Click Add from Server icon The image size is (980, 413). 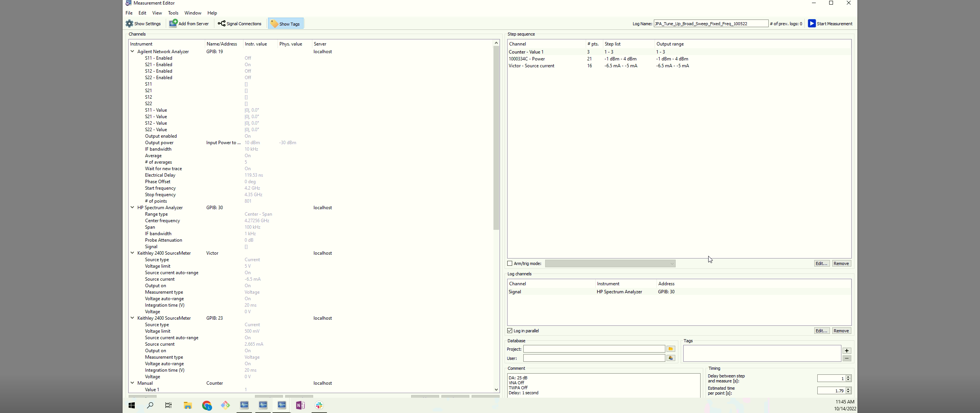click(x=173, y=24)
